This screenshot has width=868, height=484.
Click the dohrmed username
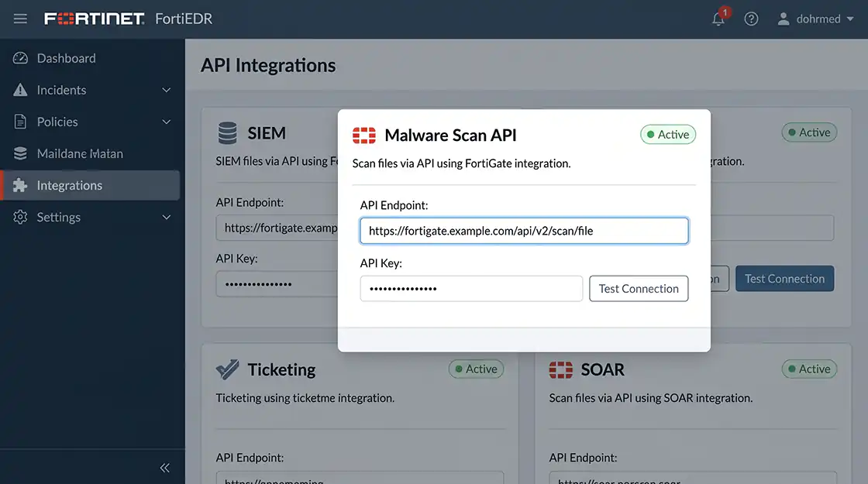click(x=818, y=19)
